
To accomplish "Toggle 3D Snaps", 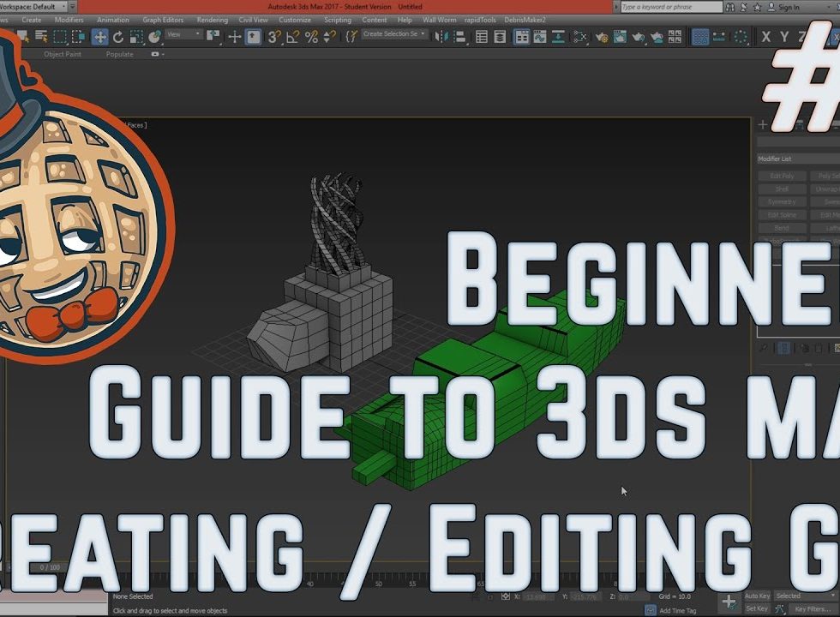I will 274,36.
